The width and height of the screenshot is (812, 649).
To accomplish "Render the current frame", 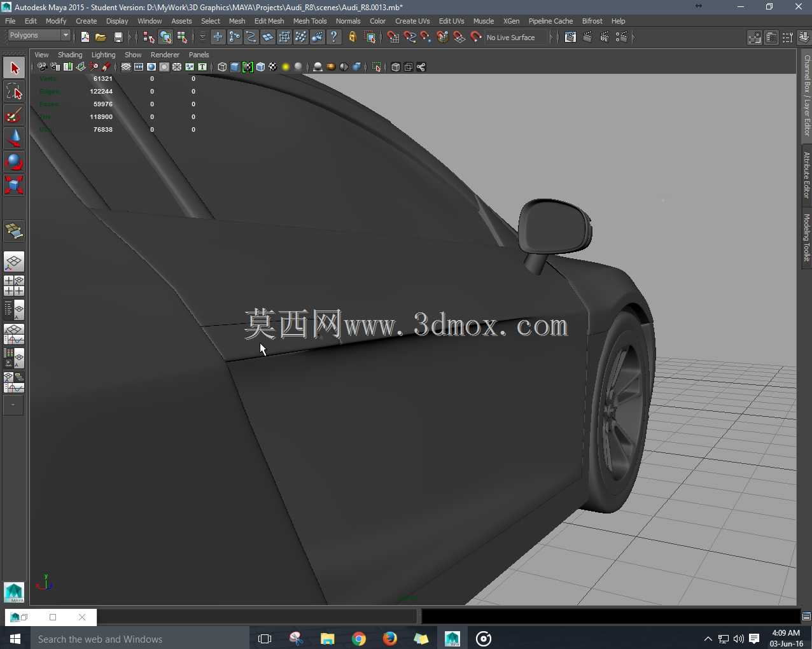I will 587,38.
